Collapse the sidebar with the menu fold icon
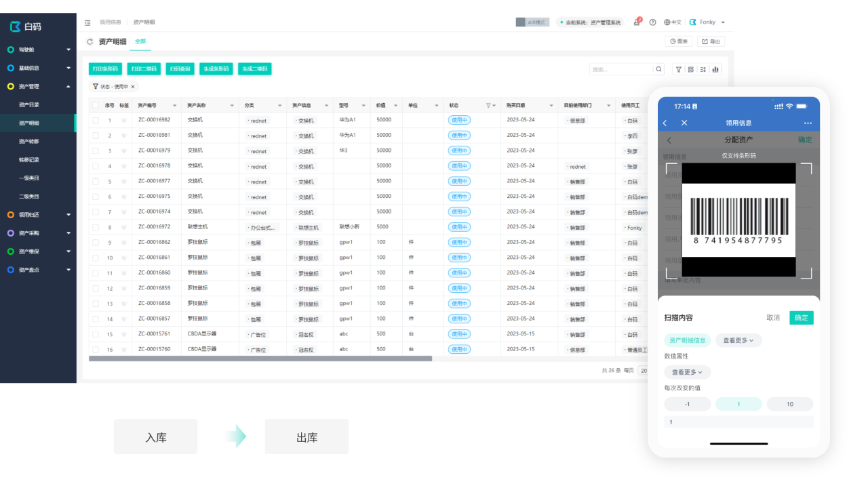868x488 pixels. coord(87,22)
